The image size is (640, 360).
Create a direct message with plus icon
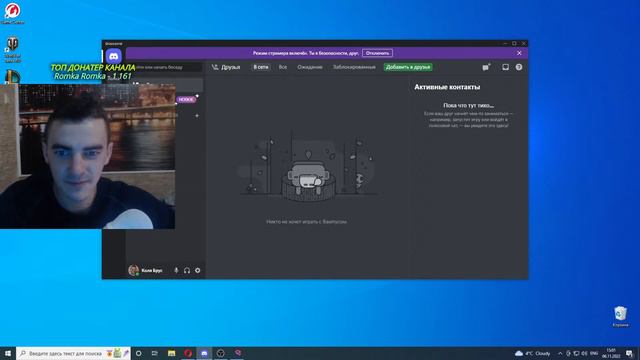[197, 116]
